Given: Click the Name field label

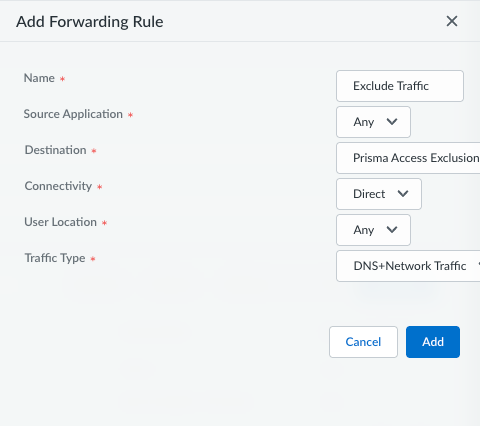Looking at the screenshot, I should pos(39,78).
